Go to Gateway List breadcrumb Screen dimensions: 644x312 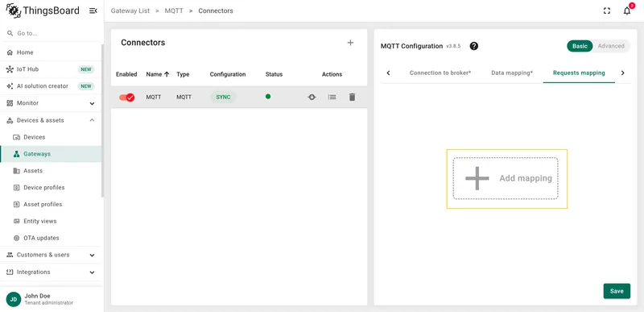click(130, 11)
